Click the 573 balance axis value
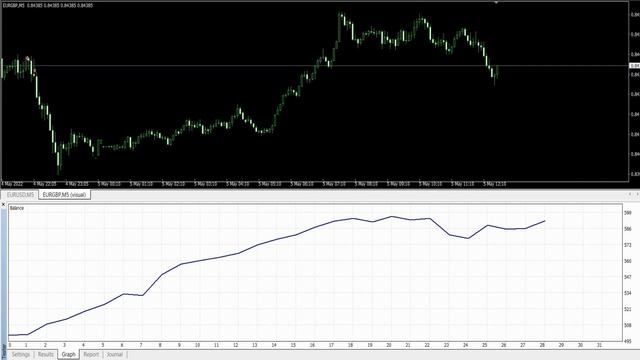 point(627,245)
